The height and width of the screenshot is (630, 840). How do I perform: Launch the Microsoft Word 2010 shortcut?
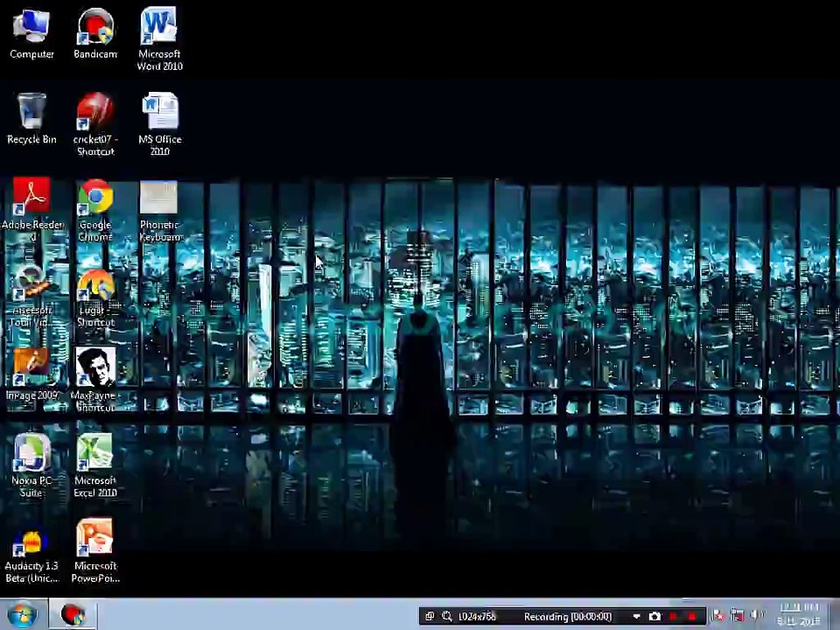(x=159, y=38)
